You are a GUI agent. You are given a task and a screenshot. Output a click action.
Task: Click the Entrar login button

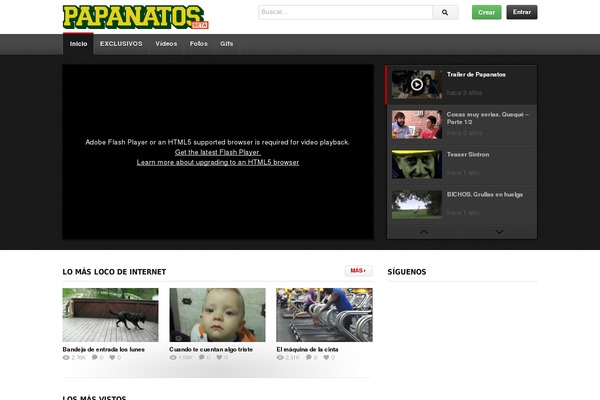[x=522, y=12]
